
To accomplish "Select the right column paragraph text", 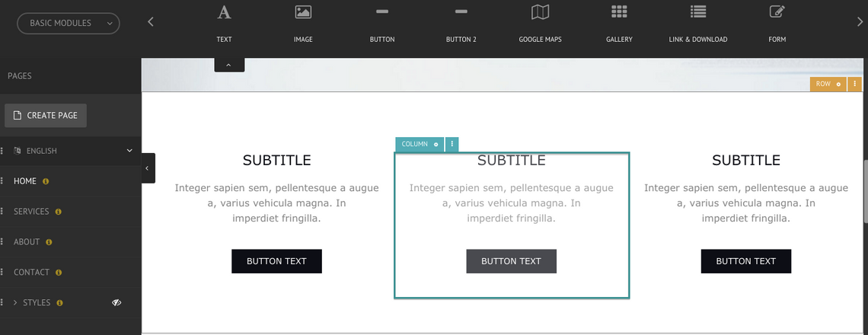I will click(x=746, y=203).
